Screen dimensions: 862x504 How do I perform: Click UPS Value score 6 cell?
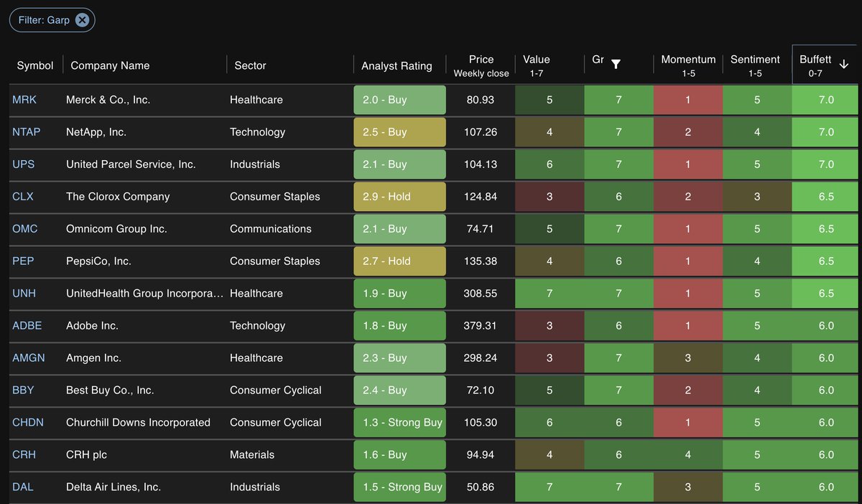tap(550, 164)
